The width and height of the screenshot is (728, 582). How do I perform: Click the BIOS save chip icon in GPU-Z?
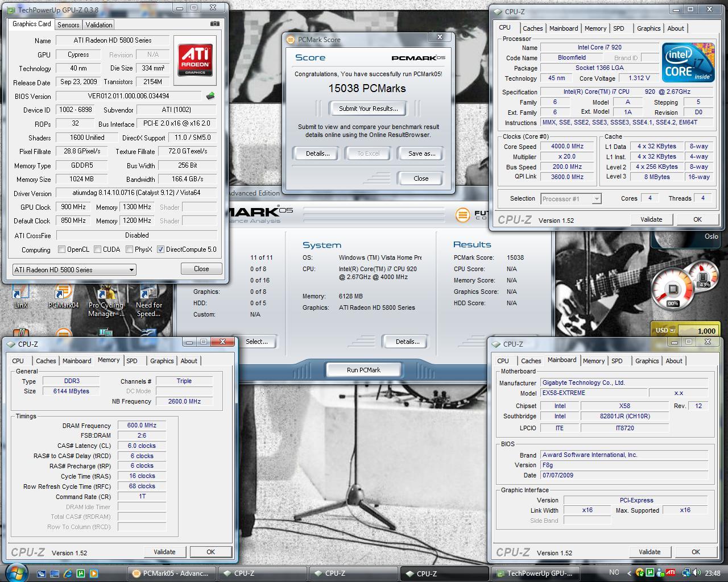pos(210,96)
